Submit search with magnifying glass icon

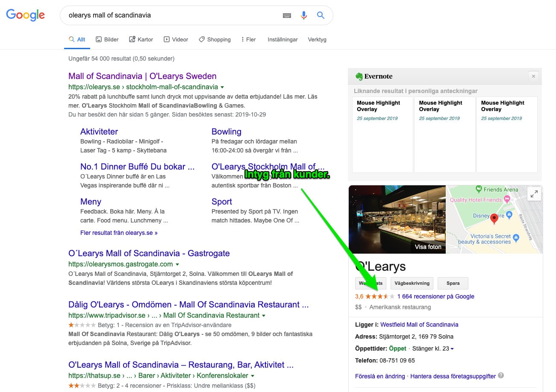click(321, 15)
